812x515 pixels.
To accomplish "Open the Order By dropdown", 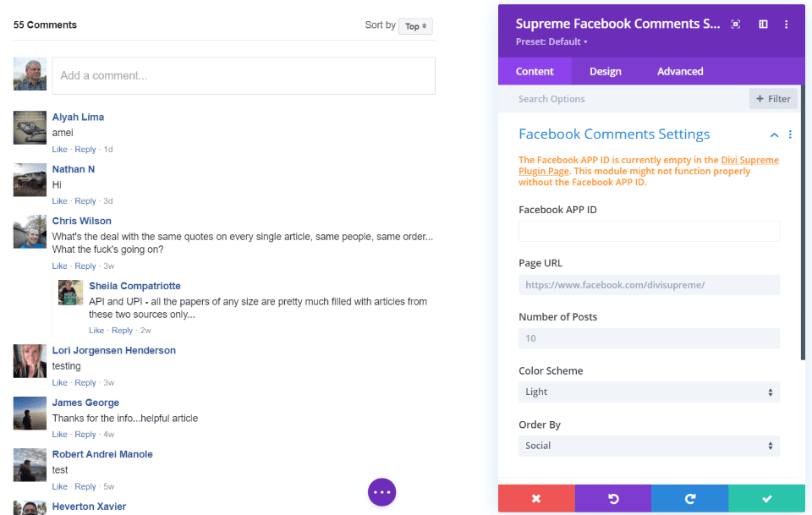I will (649, 446).
